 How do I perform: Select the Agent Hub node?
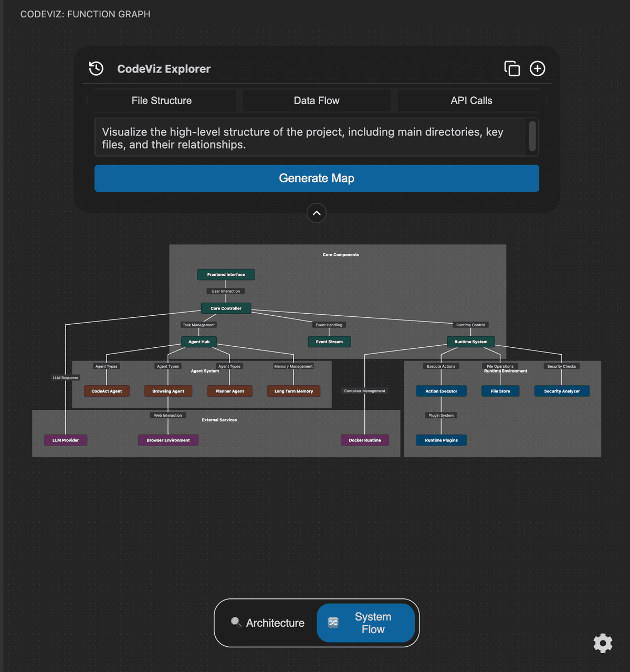(199, 342)
